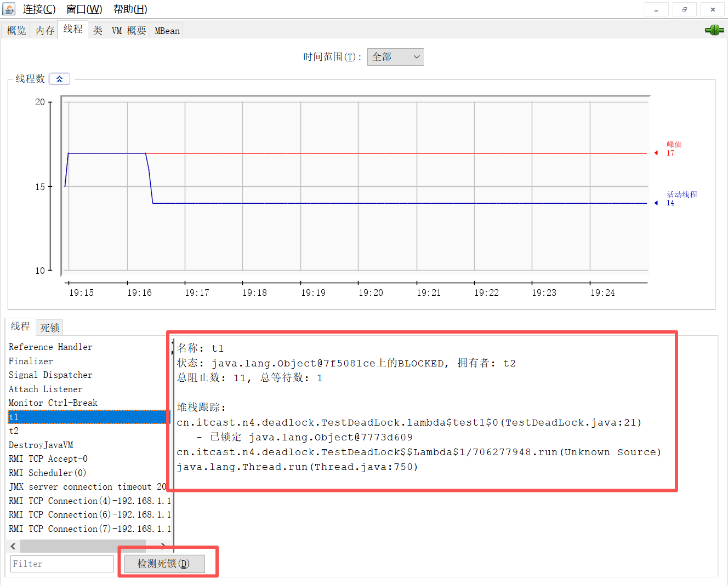The image size is (728, 585).
Task: Open the 死锁 sub-tab
Action: (50, 328)
